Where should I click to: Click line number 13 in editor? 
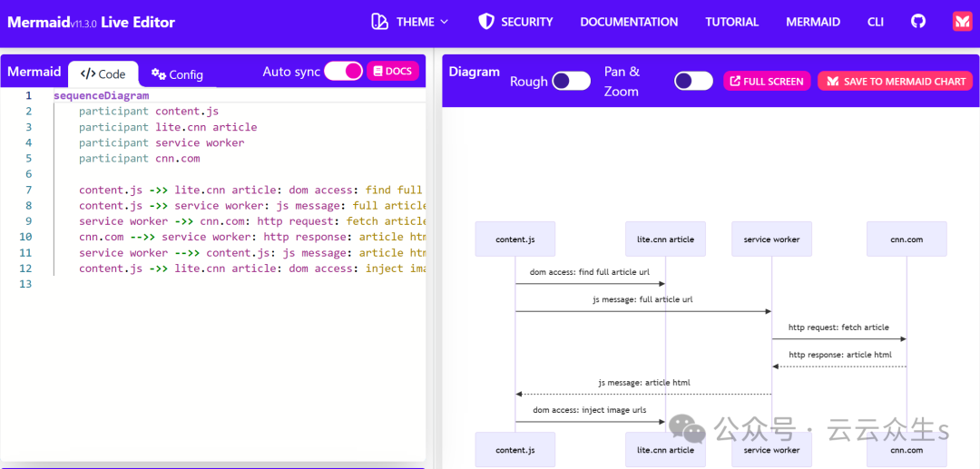click(x=25, y=284)
